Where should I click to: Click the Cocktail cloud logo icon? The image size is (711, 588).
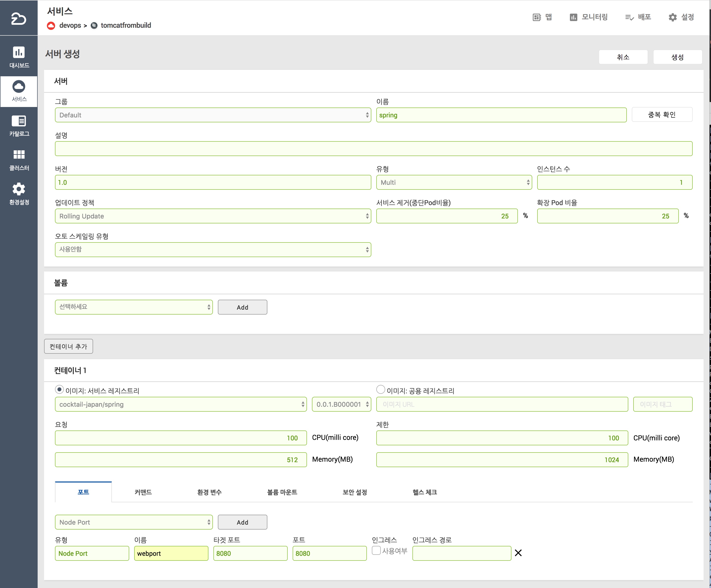[x=18, y=19]
